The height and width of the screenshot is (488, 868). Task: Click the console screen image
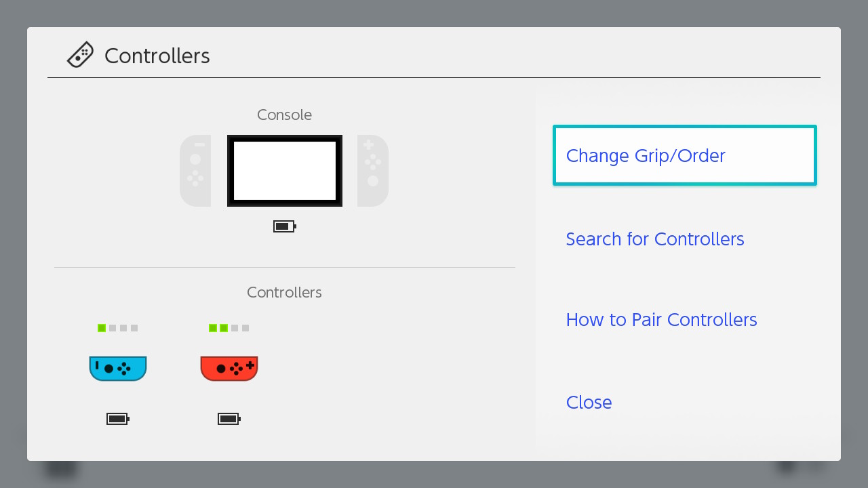285,171
